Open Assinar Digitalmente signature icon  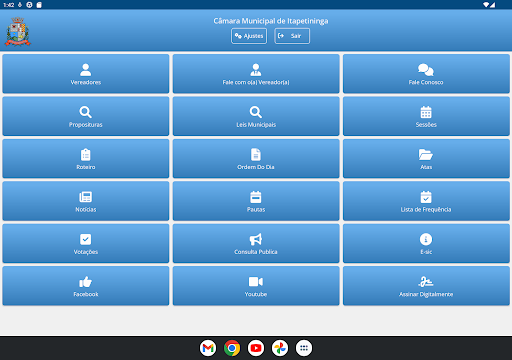pos(426,282)
